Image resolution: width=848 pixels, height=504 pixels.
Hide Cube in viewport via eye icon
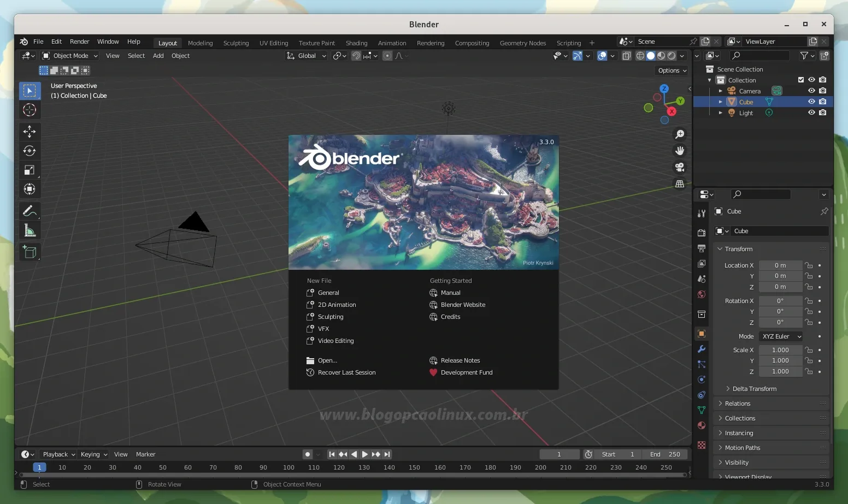coord(811,102)
